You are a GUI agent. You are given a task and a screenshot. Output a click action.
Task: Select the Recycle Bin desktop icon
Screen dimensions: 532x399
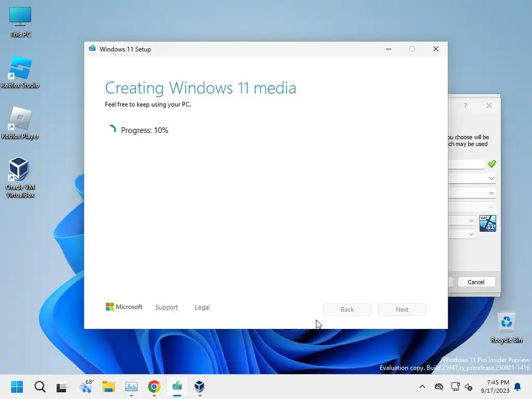(x=506, y=327)
